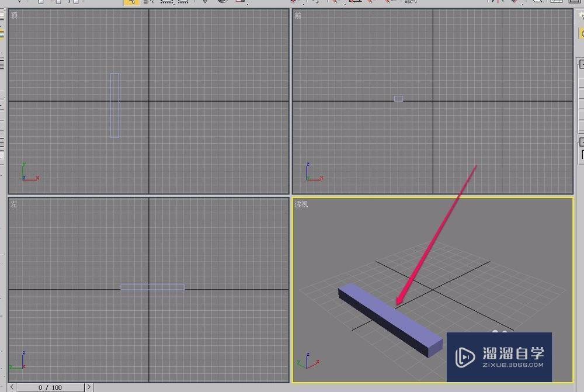Open the Select by Name dialog icon

click(147, 2)
